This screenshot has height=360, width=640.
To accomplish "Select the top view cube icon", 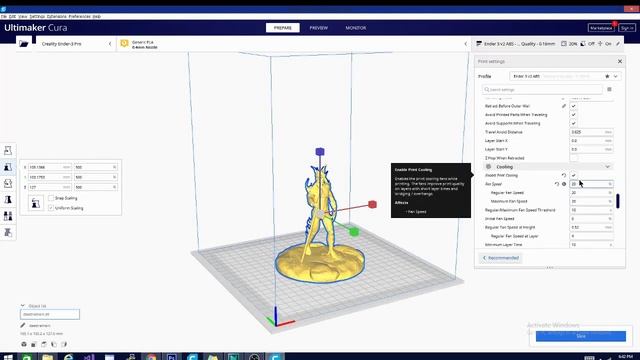I will (x=44, y=344).
